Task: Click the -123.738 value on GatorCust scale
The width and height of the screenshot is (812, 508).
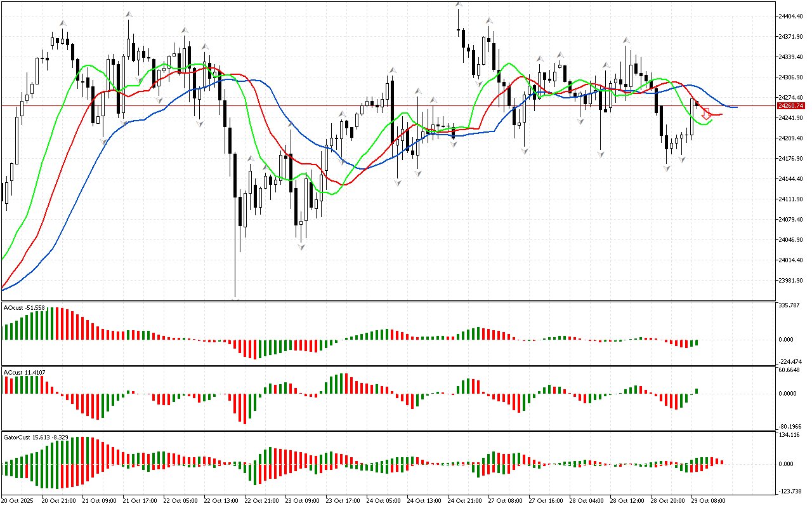Action: click(789, 492)
